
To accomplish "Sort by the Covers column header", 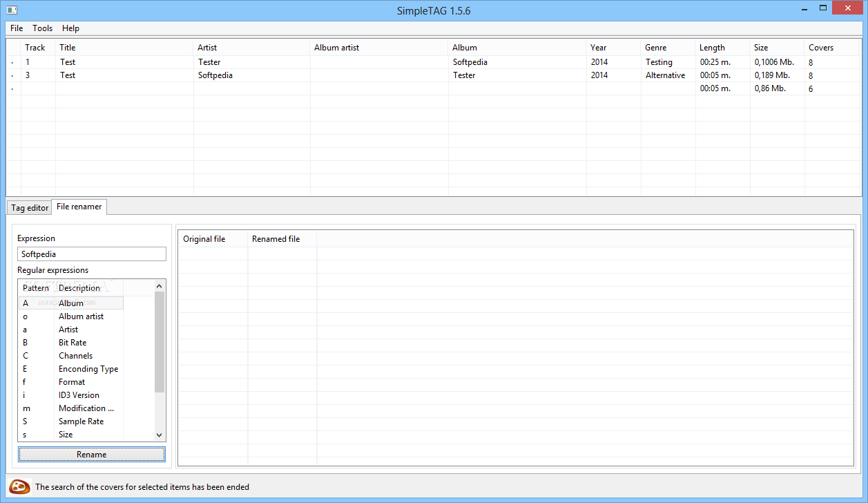I will [833, 48].
